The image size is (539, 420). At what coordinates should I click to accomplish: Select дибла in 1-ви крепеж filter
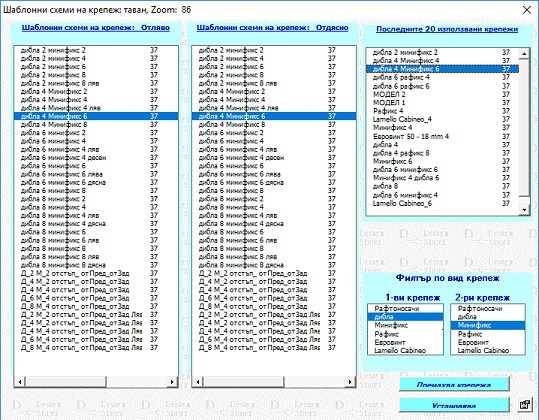pos(405,317)
